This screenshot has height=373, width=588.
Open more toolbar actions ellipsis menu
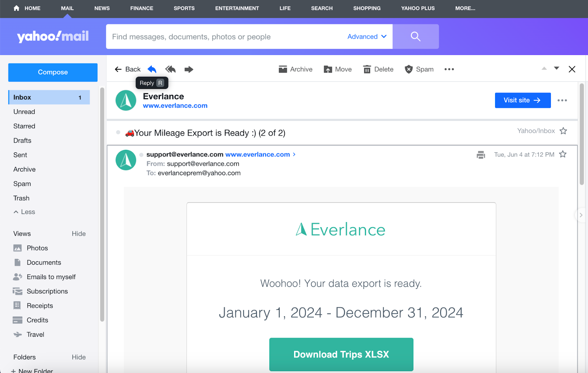[x=449, y=69]
